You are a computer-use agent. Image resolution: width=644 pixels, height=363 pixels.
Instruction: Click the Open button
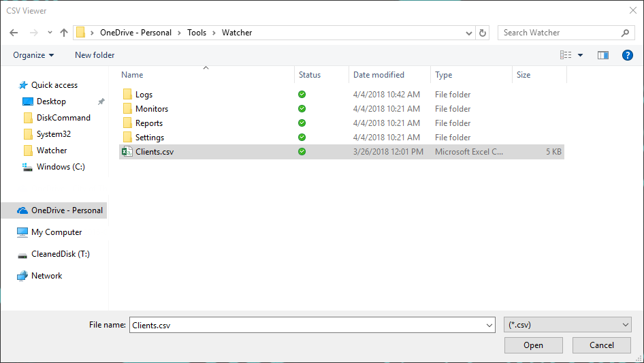[x=534, y=345]
